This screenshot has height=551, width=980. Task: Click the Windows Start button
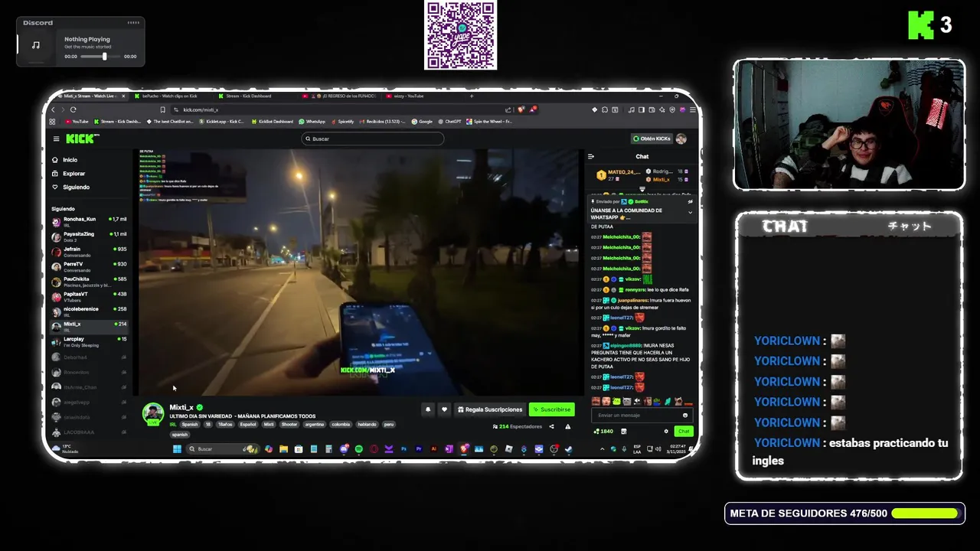coord(178,449)
